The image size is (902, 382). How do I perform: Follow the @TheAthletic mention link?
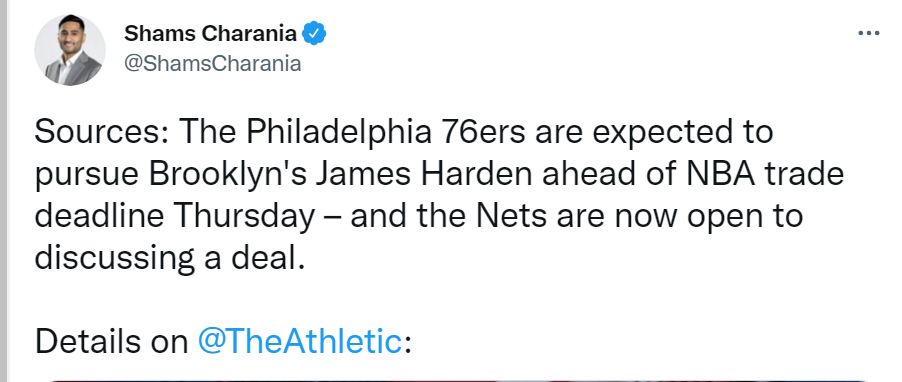(x=299, y=341)
